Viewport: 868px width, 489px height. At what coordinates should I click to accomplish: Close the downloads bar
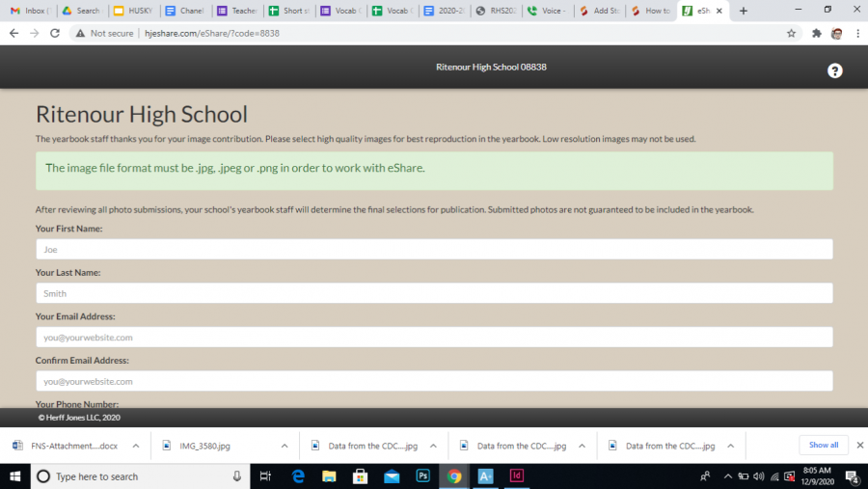(859, 445)
